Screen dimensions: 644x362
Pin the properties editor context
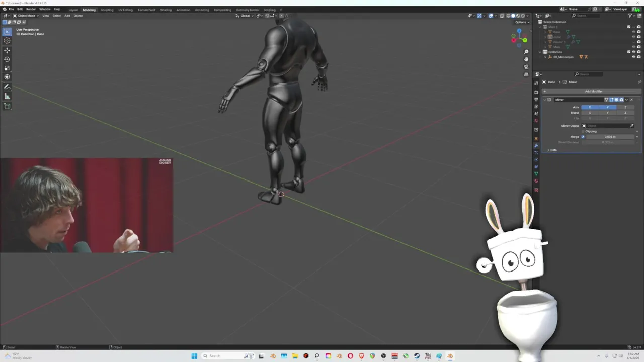click(639, 82)
